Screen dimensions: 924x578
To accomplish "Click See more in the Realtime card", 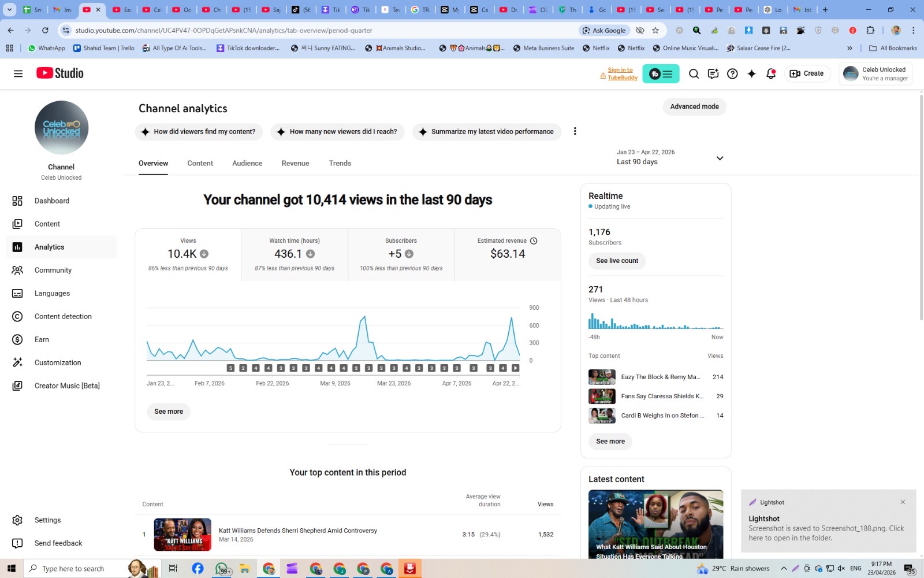I will (610, 442).
